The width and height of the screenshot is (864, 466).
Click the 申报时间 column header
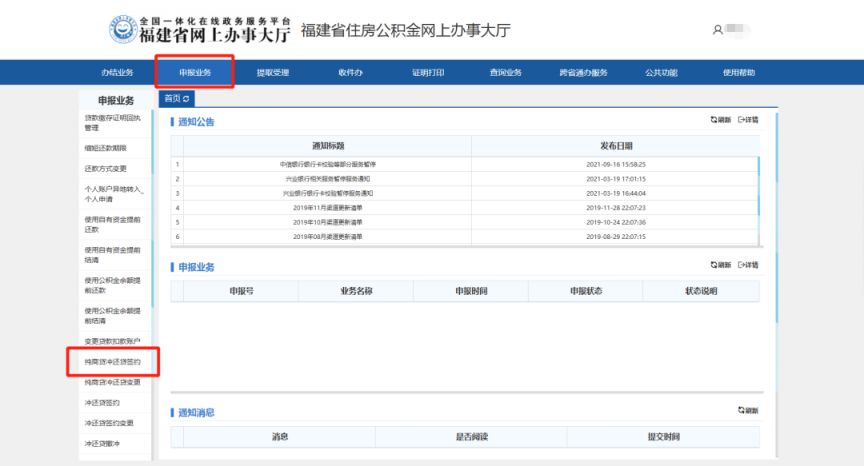(471, 291)
